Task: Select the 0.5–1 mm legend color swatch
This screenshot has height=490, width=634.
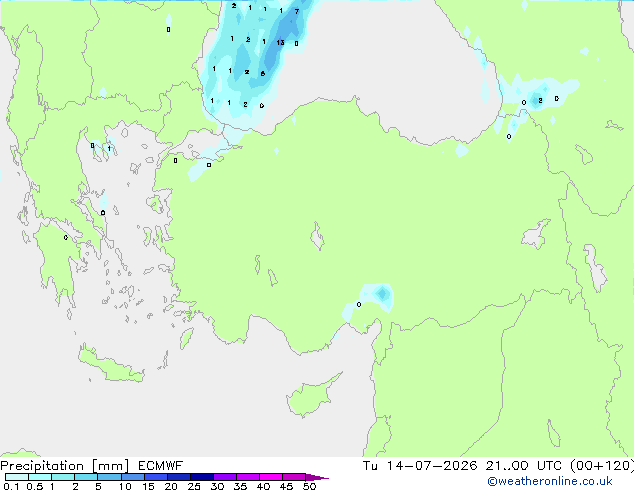Action: pyautogui.click(x=40, y=477)
